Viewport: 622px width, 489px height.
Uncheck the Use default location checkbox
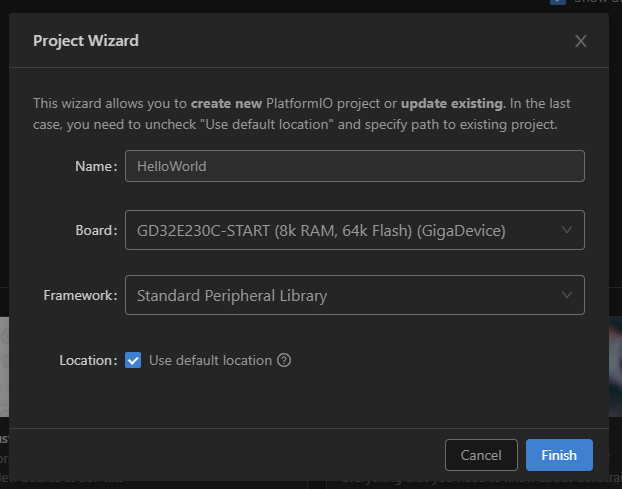pyautogui.click(x=133, y=360)
